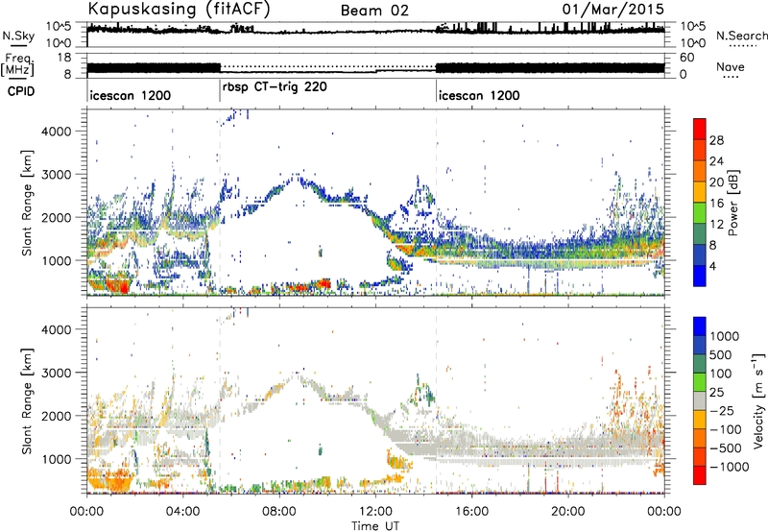Click the '500' label on Velocity colorbar
The width and height of the screenshot is (768, 532).
[x=721, y=355]
